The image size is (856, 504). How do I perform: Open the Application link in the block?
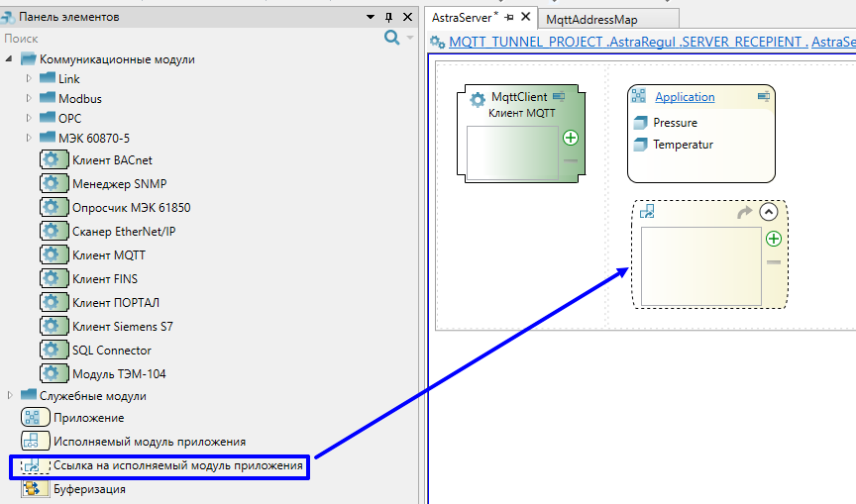[685, 97]
